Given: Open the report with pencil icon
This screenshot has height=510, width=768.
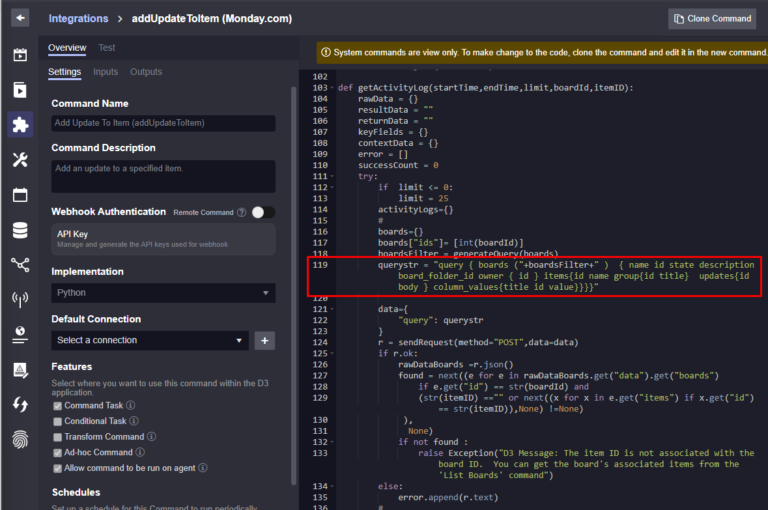Looking at the screenshot, I should click(x=20, y=370).
